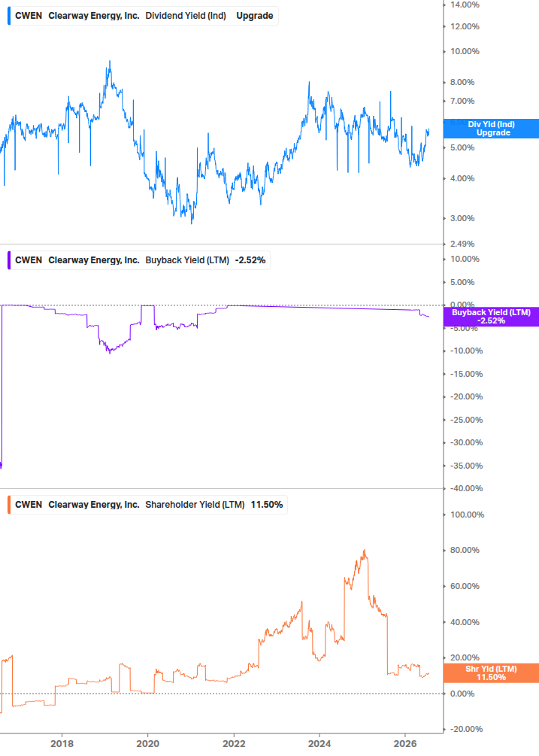Click the 80.00% label on shareholder yield axis
The height and width of the screenshot is (756, 539).
(465, 550)
